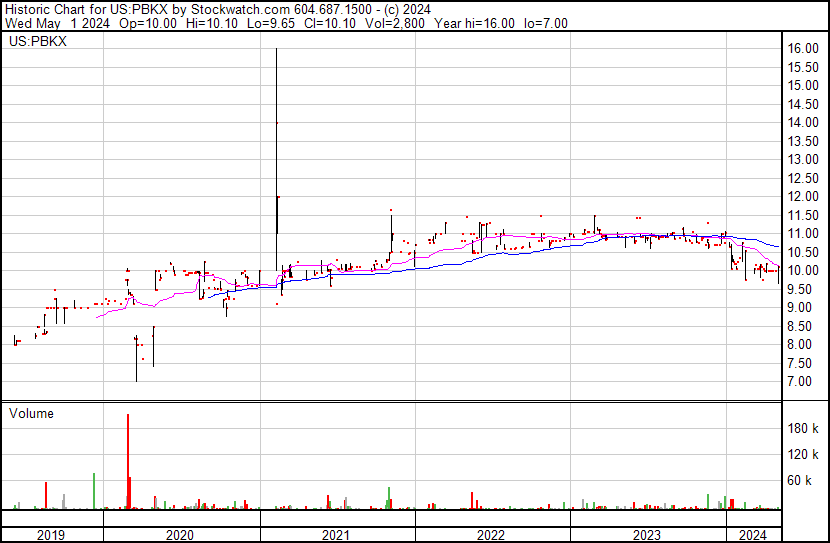Click the Op=10.00 opening price text

148,23
